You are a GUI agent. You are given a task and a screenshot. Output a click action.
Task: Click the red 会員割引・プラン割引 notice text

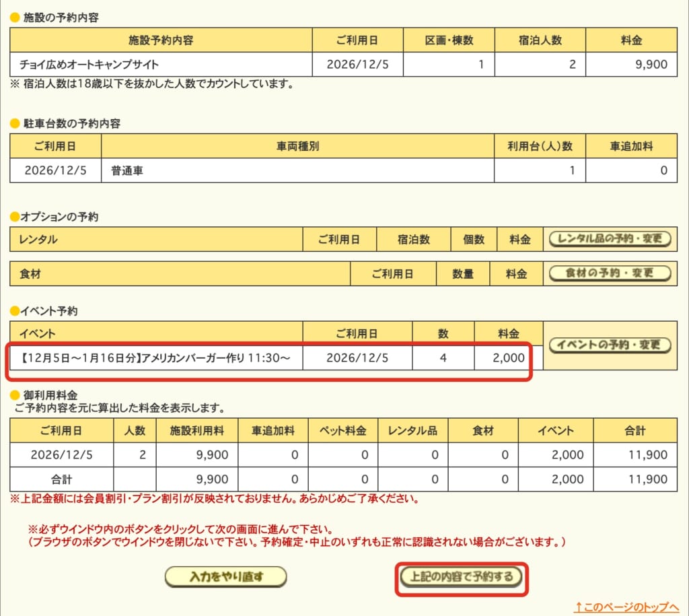click(214, 499)
